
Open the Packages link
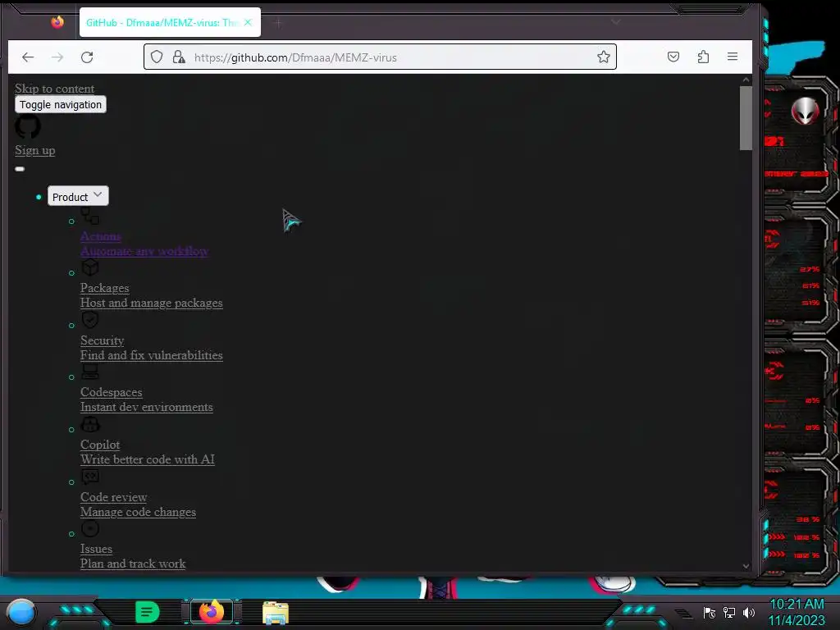104,288
